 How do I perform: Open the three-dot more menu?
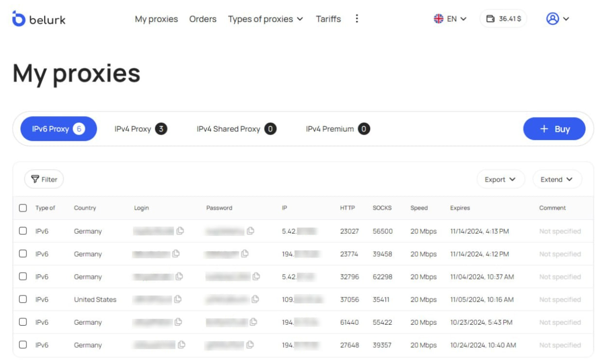coord(357,19)
